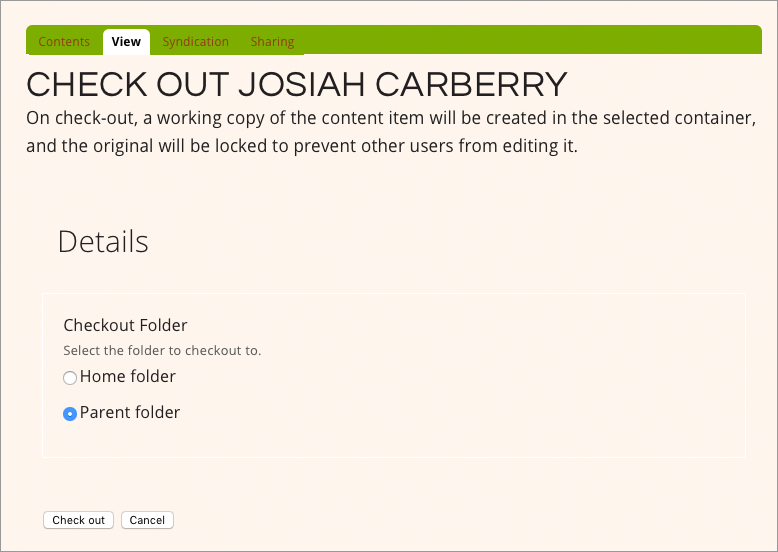Viewport: 778px width, 552px height.
Task: Click the 'Home folder' option label
Action: [128, 377]
